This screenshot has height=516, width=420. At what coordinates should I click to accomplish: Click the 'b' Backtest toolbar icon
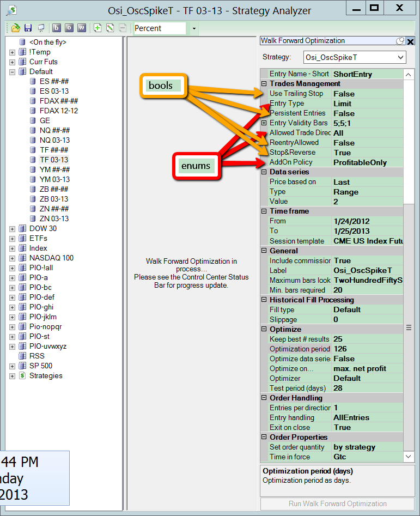(57, 28)
